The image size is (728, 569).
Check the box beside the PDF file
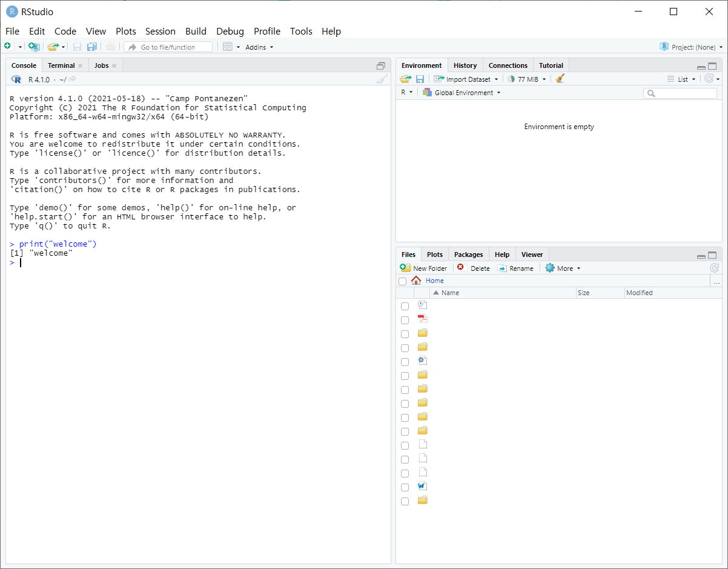click(x=405, y=320)
